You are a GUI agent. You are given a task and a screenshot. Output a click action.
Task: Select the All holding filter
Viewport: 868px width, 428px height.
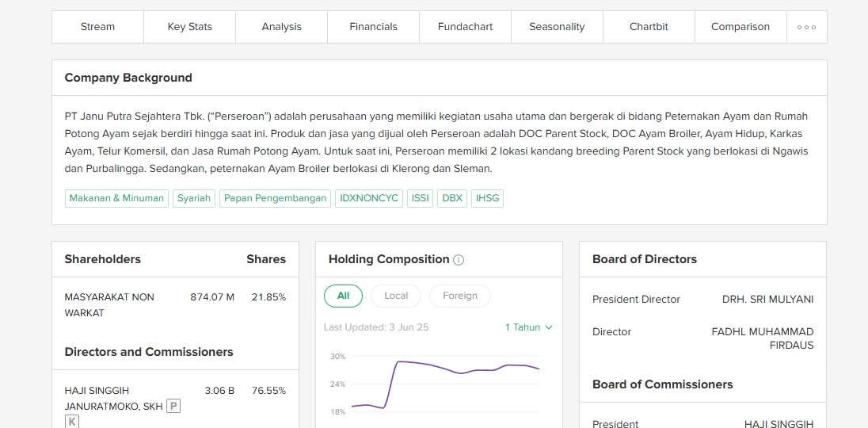pos(343,296)
